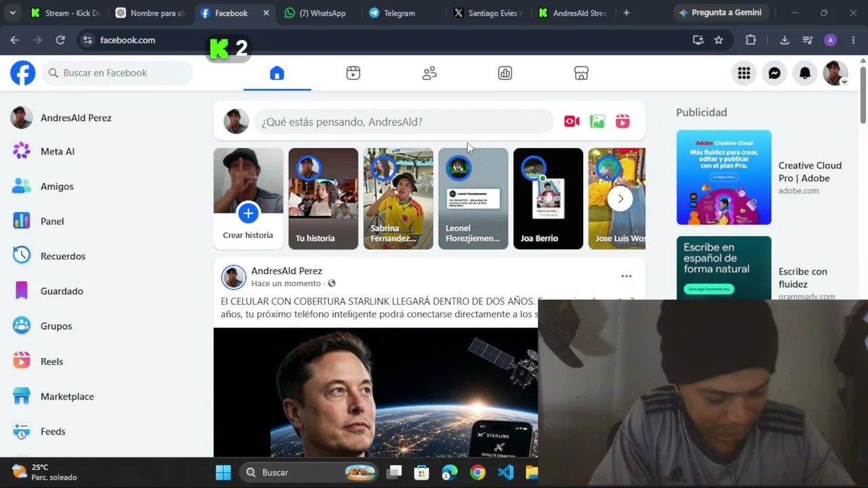
Task: Open the Marketplace tab in top navigation
Action: point(581,73)
